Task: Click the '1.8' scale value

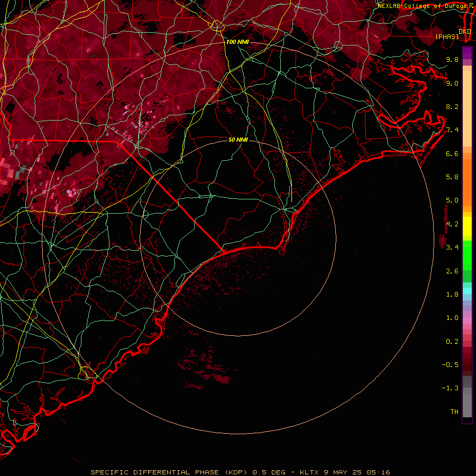Action: click(452, 294)
